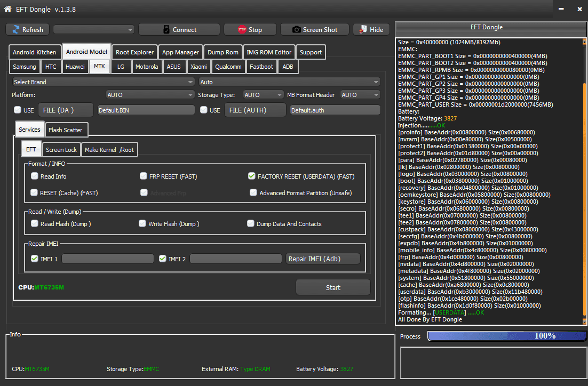Viewport: 588px width, 386px height.
Task: Select the ASUS brand tab
Action: click(173, 67)
